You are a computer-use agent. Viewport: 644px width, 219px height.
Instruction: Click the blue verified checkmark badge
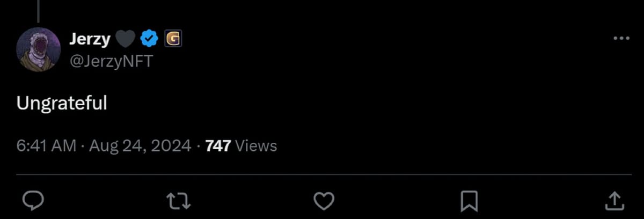coord(149,39)
